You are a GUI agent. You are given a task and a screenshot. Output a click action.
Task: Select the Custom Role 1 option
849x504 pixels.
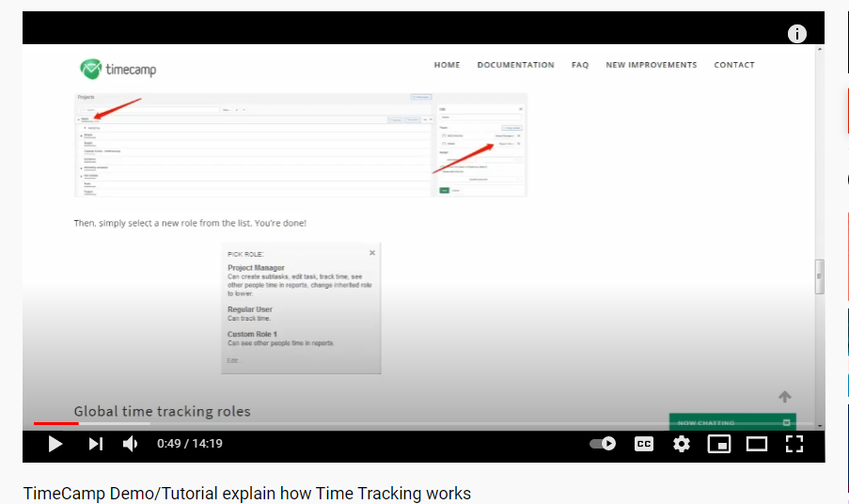[x=252, y=334]
